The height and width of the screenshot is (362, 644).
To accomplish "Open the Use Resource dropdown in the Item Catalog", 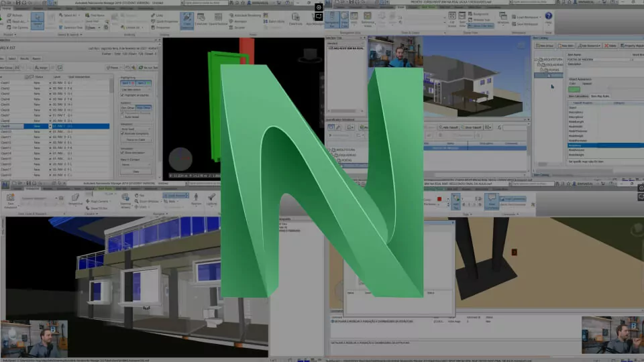I will (589, 46).
